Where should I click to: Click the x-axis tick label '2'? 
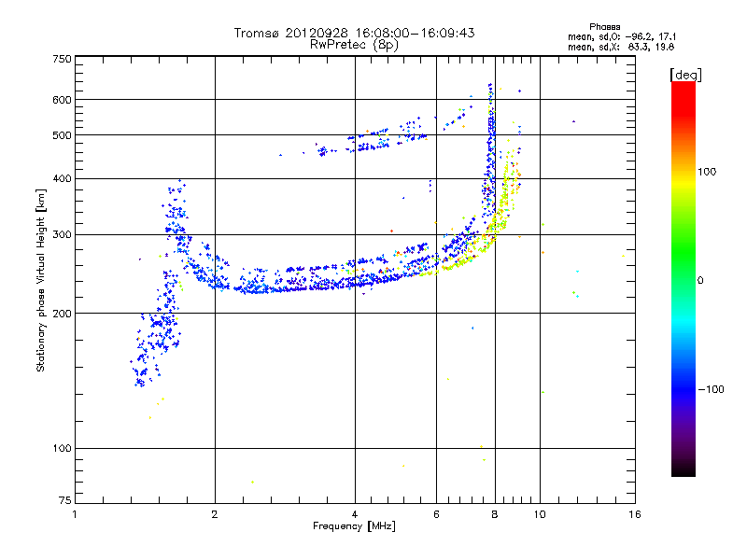pyautogui.click(x=215, y=514)
